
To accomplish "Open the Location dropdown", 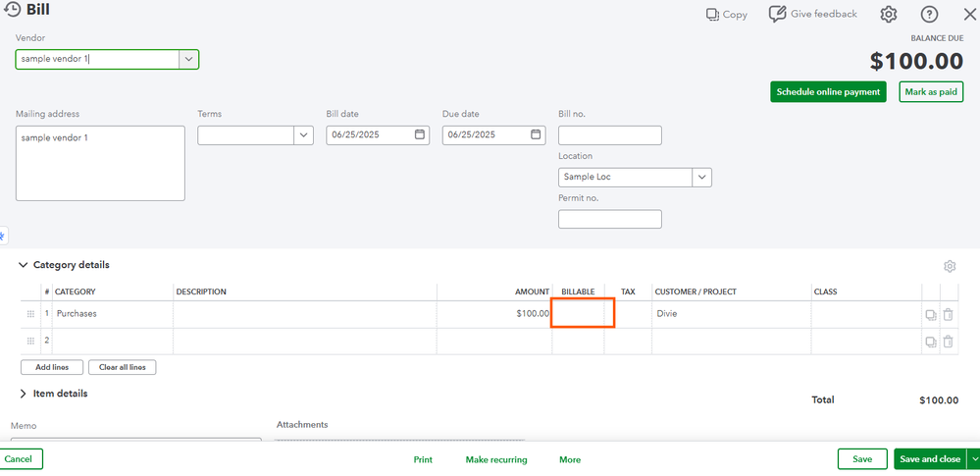I will pyautogui.click(x=701, y=178).
